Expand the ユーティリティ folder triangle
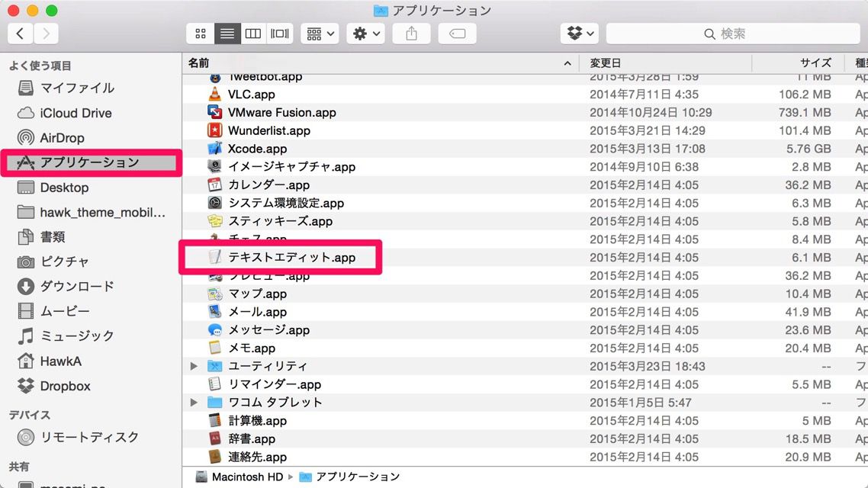This screenshot has width=868, height=488. click(194, 366)
